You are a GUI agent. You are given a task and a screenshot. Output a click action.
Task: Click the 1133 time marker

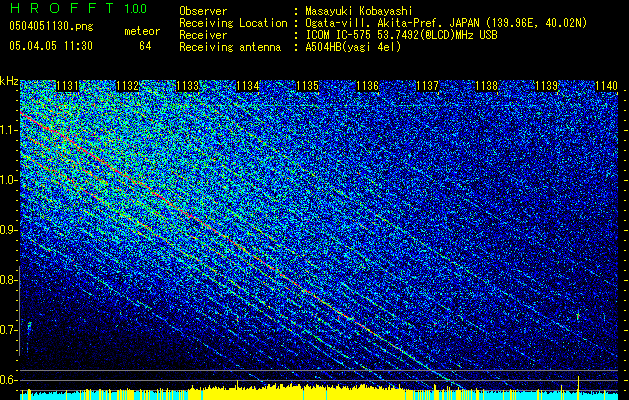pos(188,86)
